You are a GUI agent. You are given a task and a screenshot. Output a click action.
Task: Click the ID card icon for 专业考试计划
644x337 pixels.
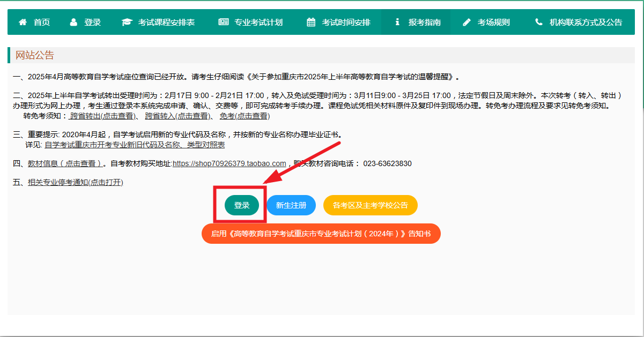coord(223,23)
